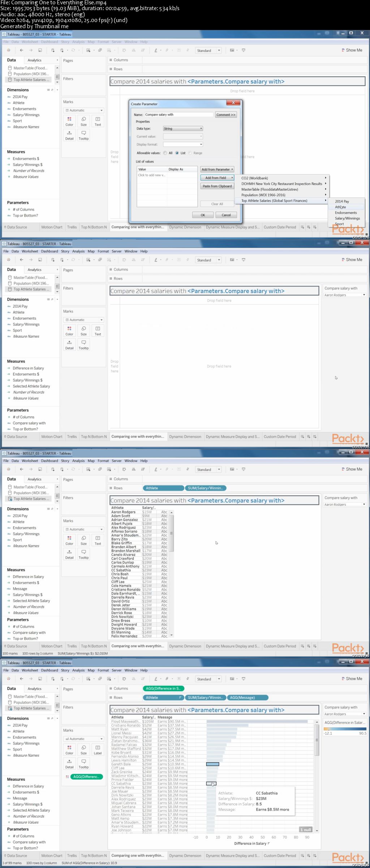Open the Current value dropdown in dialog
Screen dimensions: 370x868
click(x=183, y=136)
